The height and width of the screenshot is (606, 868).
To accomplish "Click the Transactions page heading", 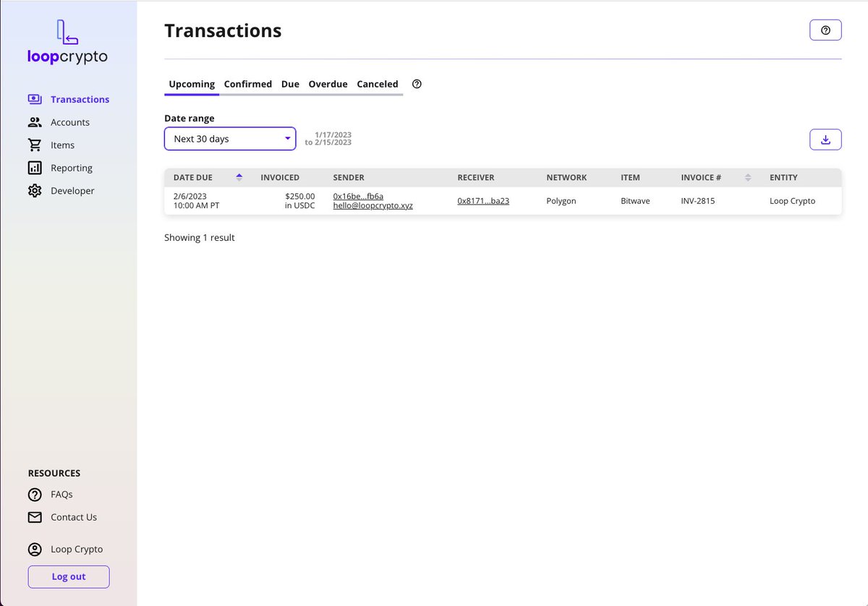I will (x=223, y=30).
